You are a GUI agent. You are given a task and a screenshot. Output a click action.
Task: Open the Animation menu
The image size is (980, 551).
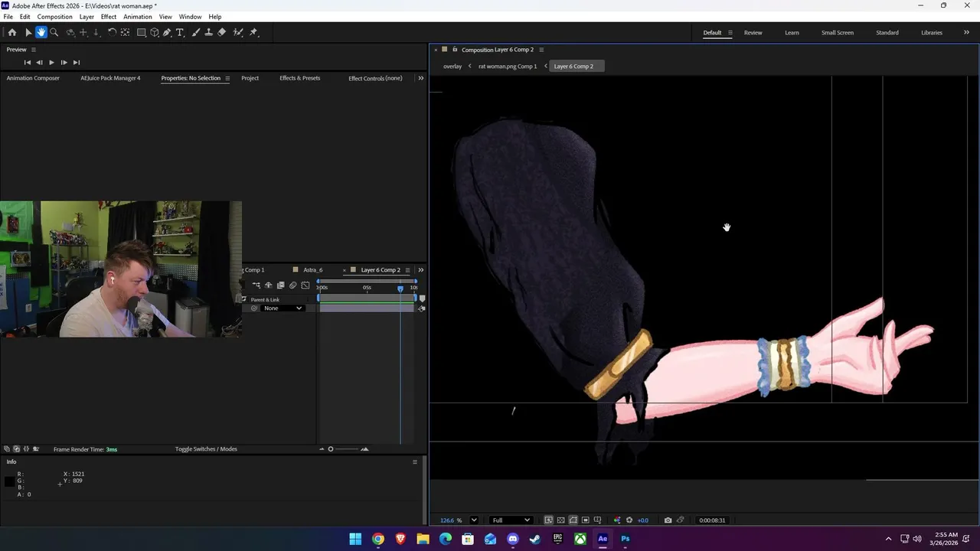pos(138,17)
